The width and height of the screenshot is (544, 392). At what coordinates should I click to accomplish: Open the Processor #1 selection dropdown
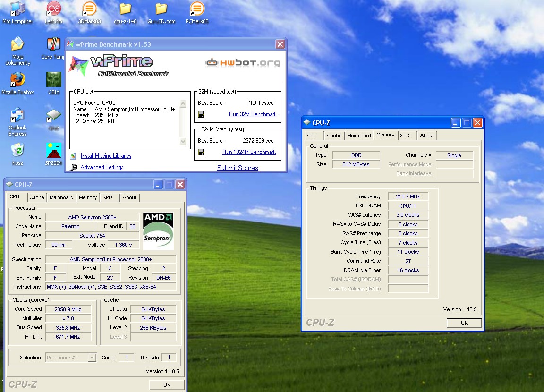click(92, 358)
